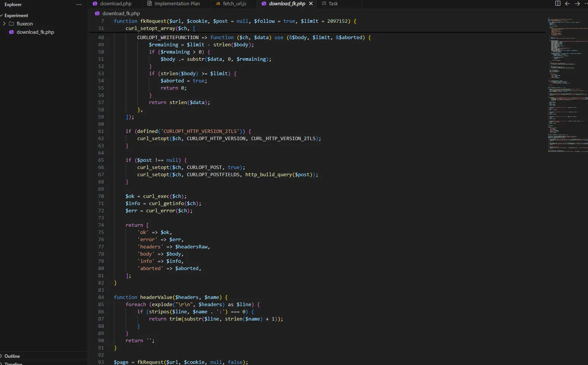Click the Explorer panel title
This screenshot has width=588, height=365.
tap(13, 5)
